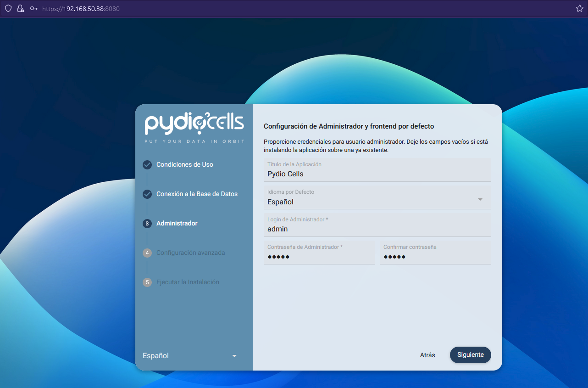Screen dimensions: 588x388
Task: Click the Contraseña de Administrador field
Action: click(319, 253)
